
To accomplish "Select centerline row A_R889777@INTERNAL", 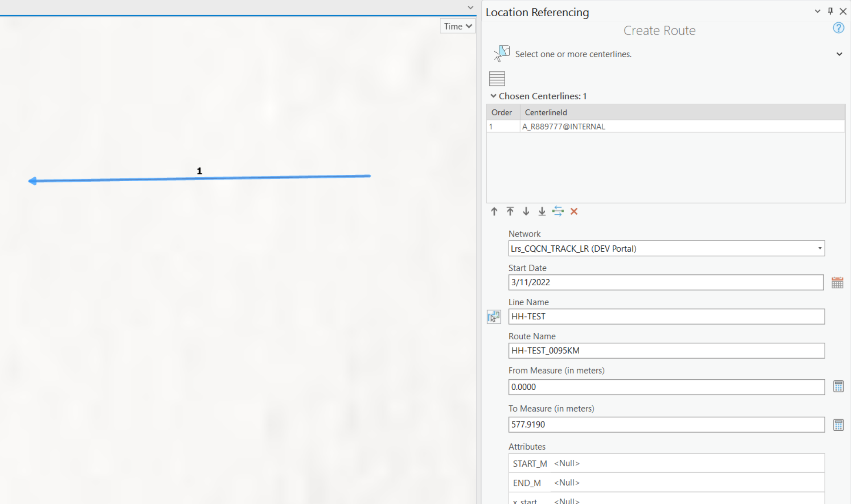I will (x=564, y=127).
